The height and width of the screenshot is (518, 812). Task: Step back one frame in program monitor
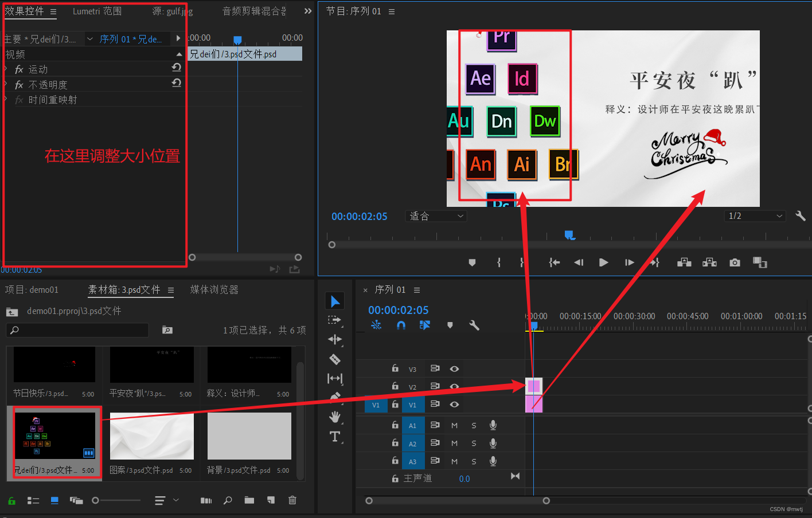pos(579,262)
